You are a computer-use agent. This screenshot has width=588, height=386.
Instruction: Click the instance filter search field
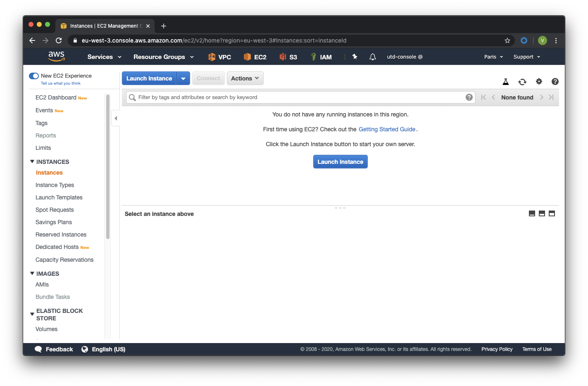(301, 97)
